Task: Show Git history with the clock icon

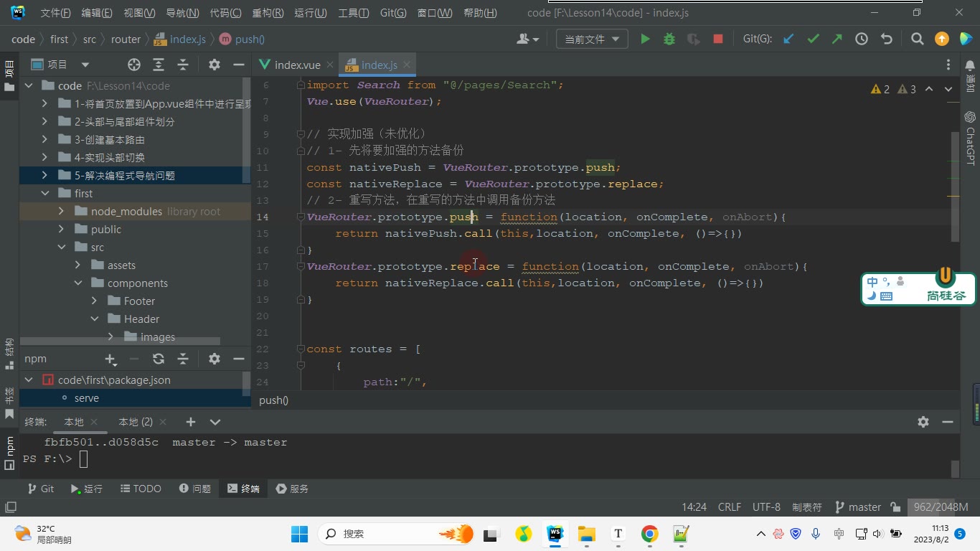Action: tap(862, 39)
